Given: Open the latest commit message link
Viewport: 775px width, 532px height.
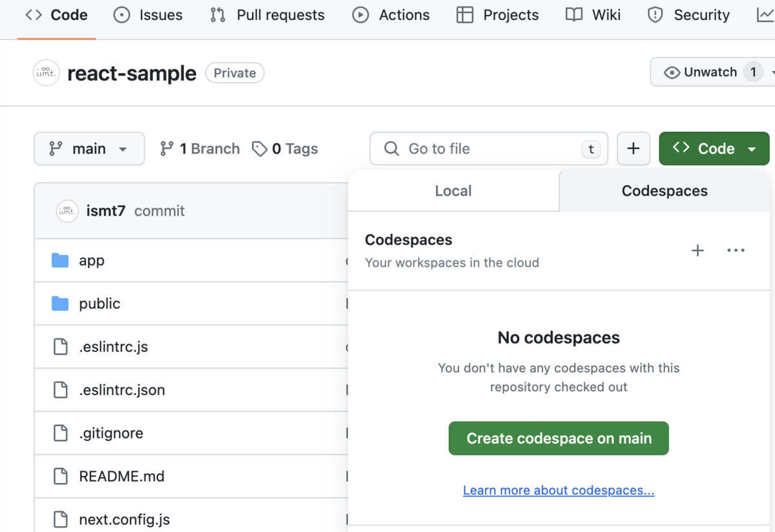Looking at the screenshot, I should 160,211.
